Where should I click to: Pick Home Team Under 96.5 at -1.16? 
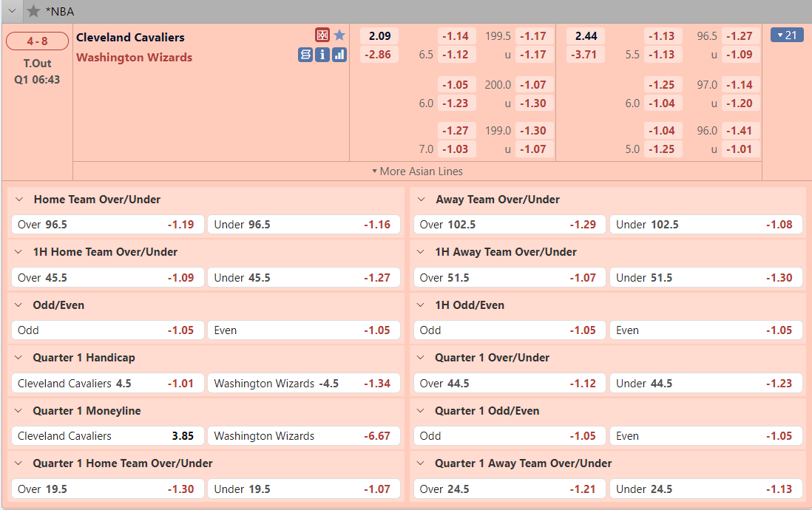(x=304, y=225)
